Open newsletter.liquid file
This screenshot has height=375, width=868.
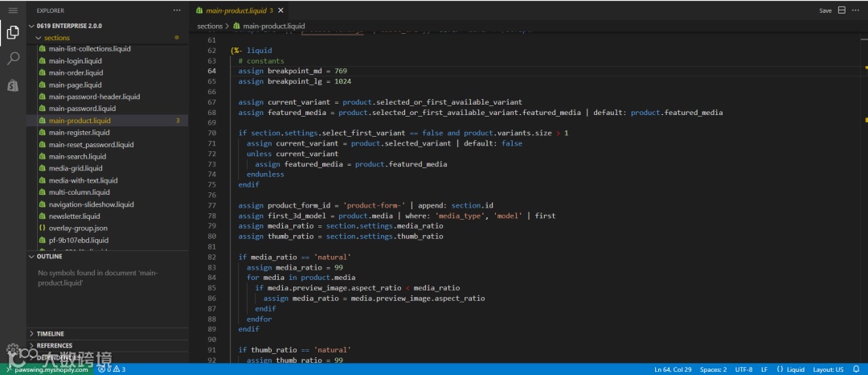(x=74, y=216)
